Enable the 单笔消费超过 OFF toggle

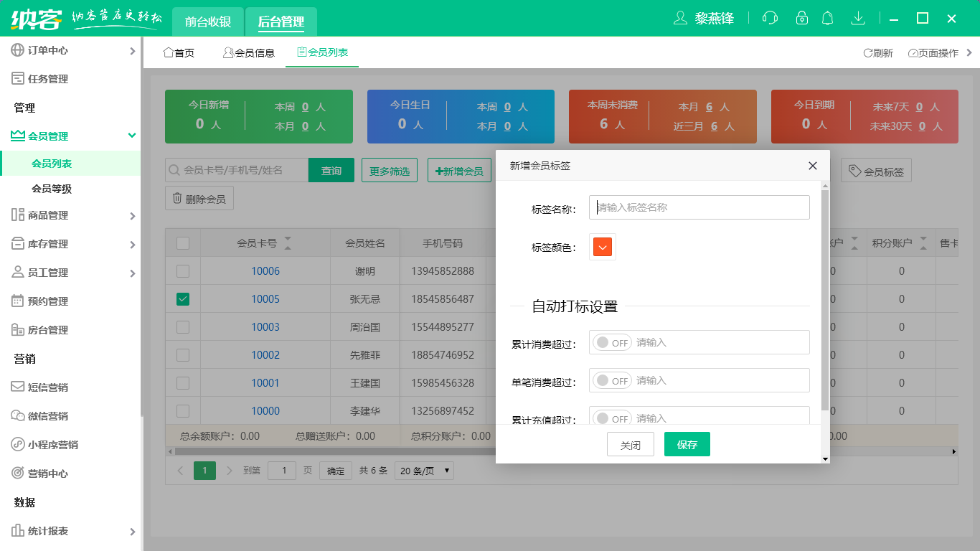pyautogui.click(x=611, y=380)
